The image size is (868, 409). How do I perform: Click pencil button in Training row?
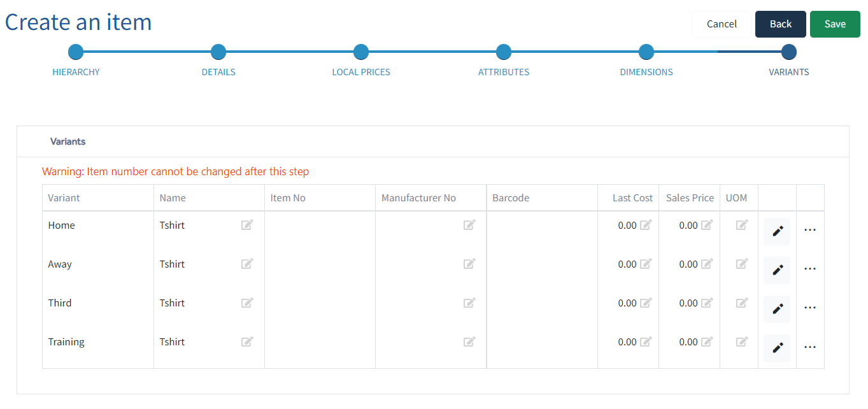pyautogui.click(x=777, y=348)
